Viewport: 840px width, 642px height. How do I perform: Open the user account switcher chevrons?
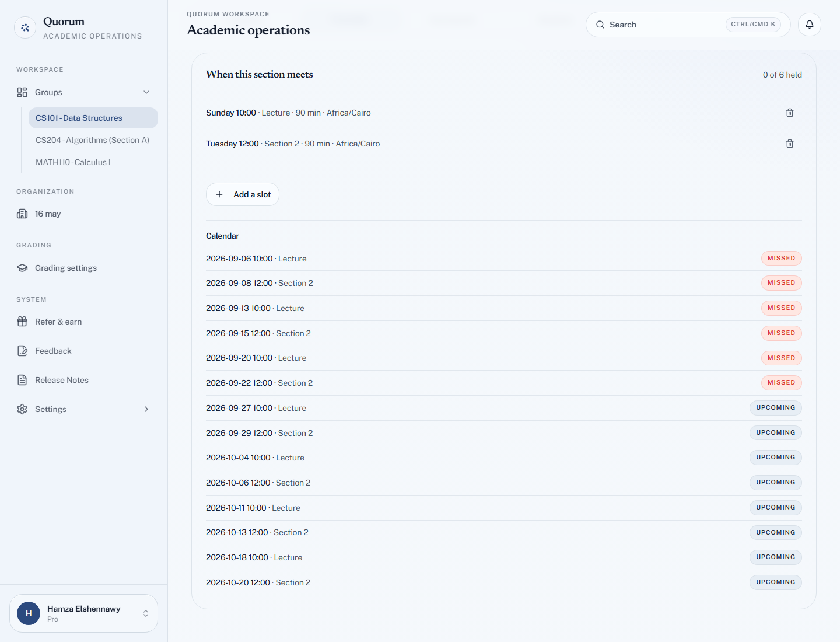(x=146, y=613)
